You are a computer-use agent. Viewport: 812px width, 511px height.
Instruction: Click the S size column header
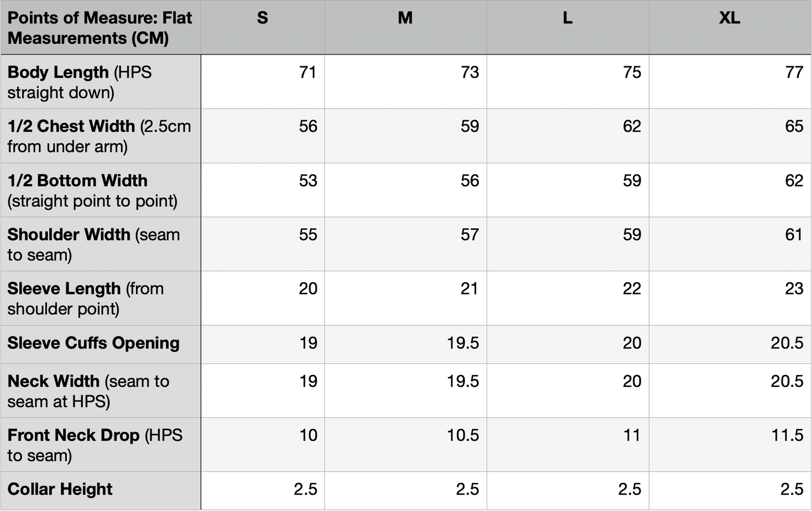(x=262, y=18)
